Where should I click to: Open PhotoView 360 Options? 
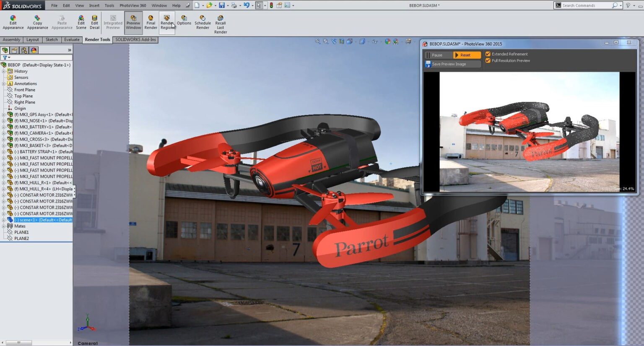pos(184,20)
